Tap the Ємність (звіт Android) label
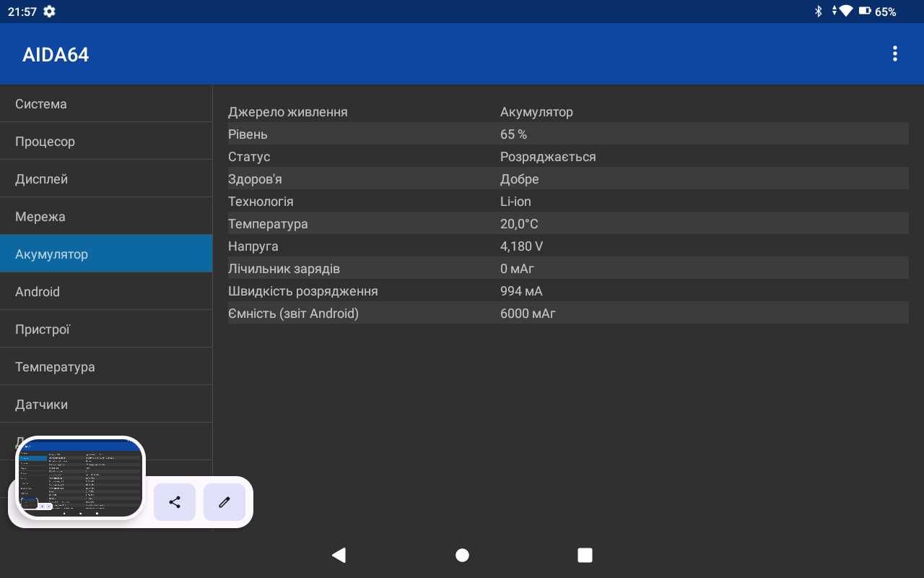924x578 pixels. pyautogui.click(x=293, y=314)
